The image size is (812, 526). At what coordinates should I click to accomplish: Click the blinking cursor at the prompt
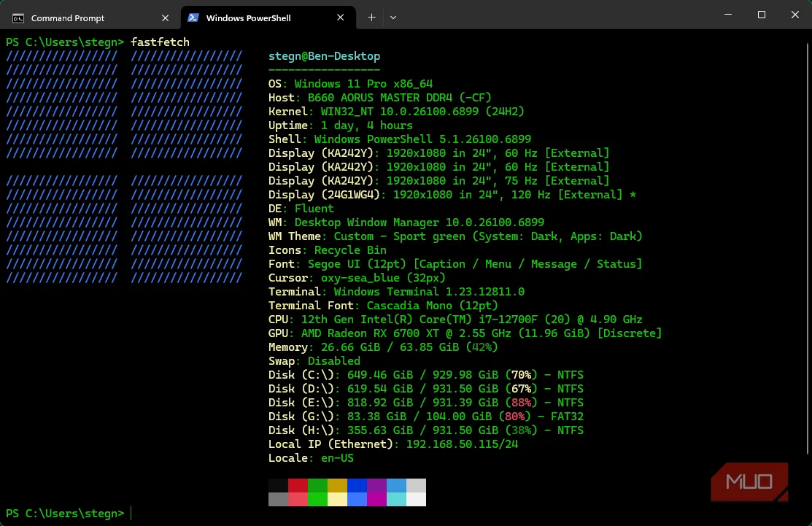point(132,513)
